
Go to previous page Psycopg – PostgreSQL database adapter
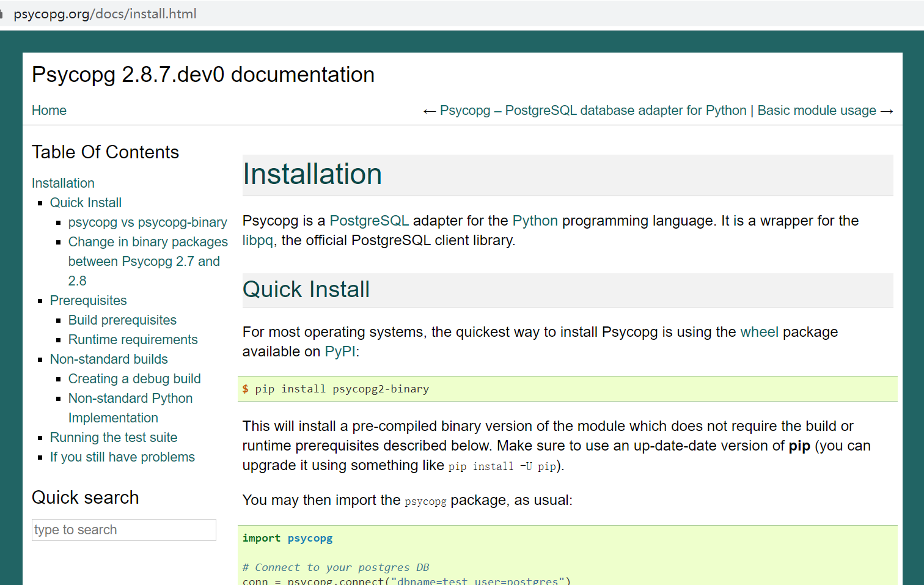(x=593, y=111)
